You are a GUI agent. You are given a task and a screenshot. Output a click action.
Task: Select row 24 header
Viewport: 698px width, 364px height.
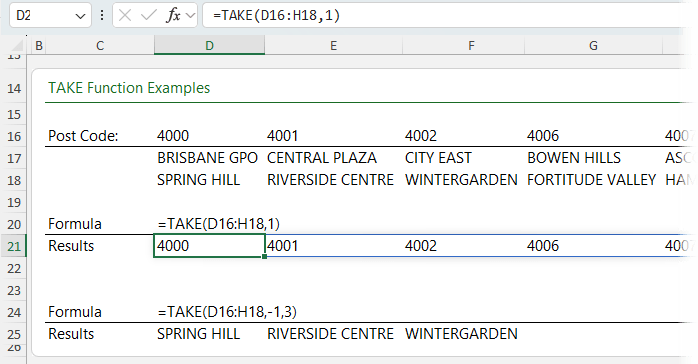[14, 312]
